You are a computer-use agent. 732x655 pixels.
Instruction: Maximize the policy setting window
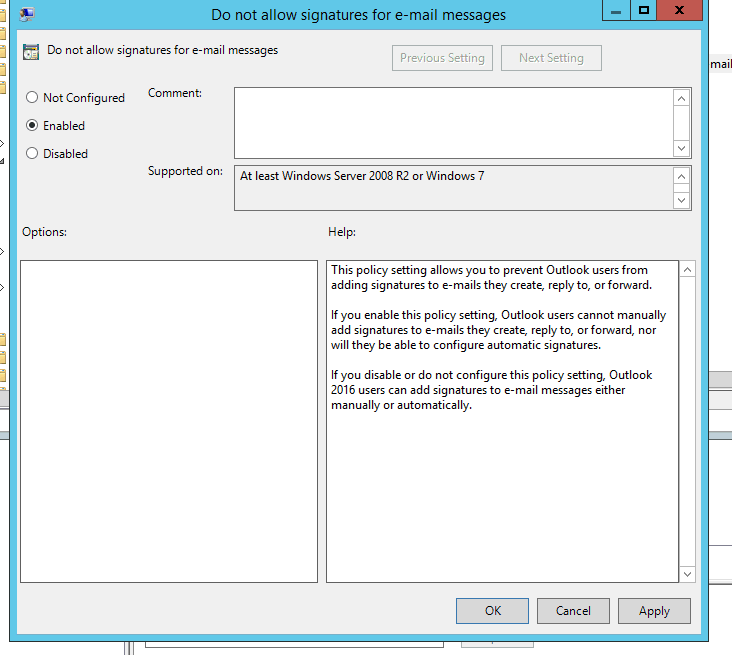[x=644, y=10]
